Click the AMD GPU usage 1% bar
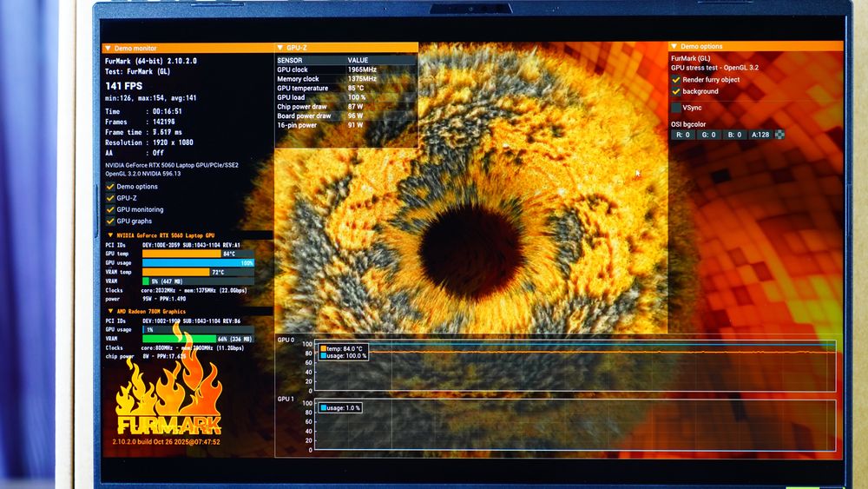Screen dimensions: 868x489 pyautogui.click(x=198, y=329)
